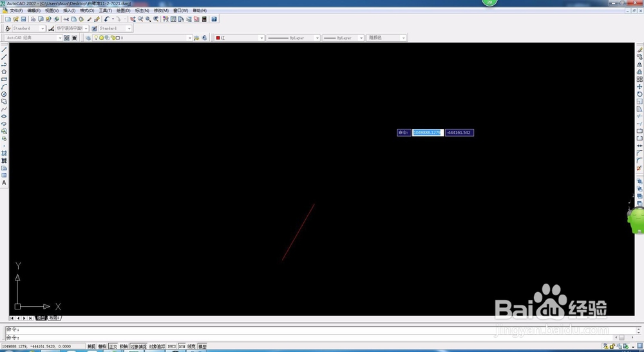Click the Undo arrow icon

tap(107, 19)
